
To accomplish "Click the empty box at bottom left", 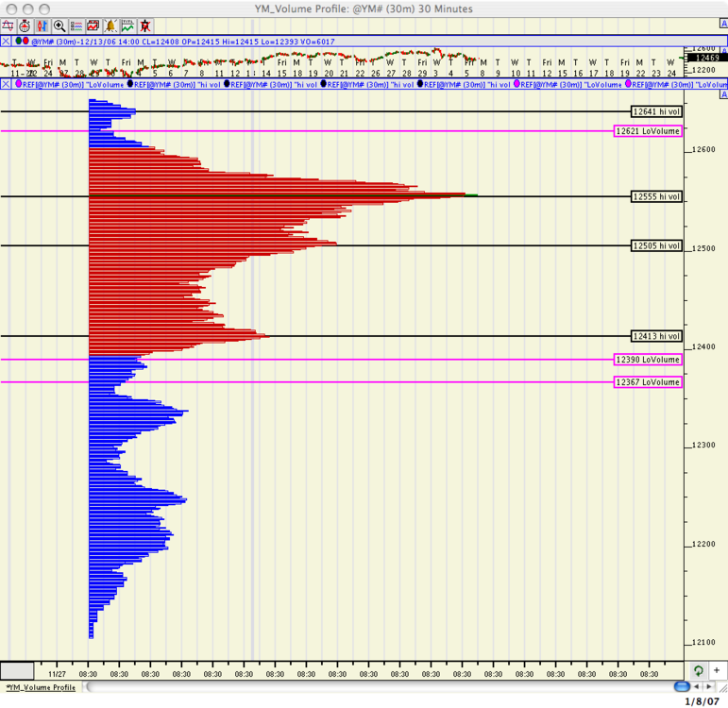I will click(17, 670).
